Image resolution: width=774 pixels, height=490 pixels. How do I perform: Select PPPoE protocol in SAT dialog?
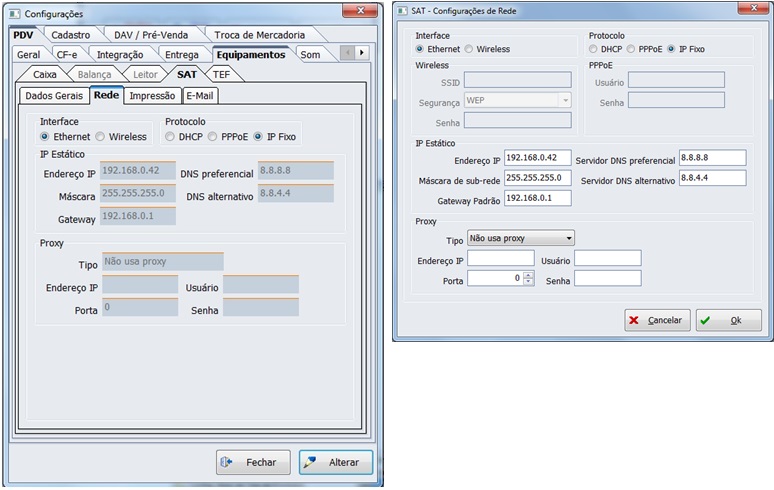point(632,48)
